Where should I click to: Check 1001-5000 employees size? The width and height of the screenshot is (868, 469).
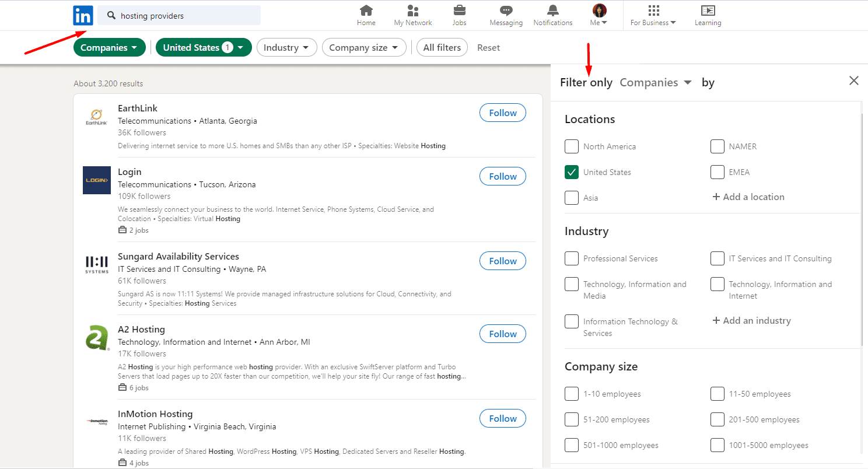point(717,445)
